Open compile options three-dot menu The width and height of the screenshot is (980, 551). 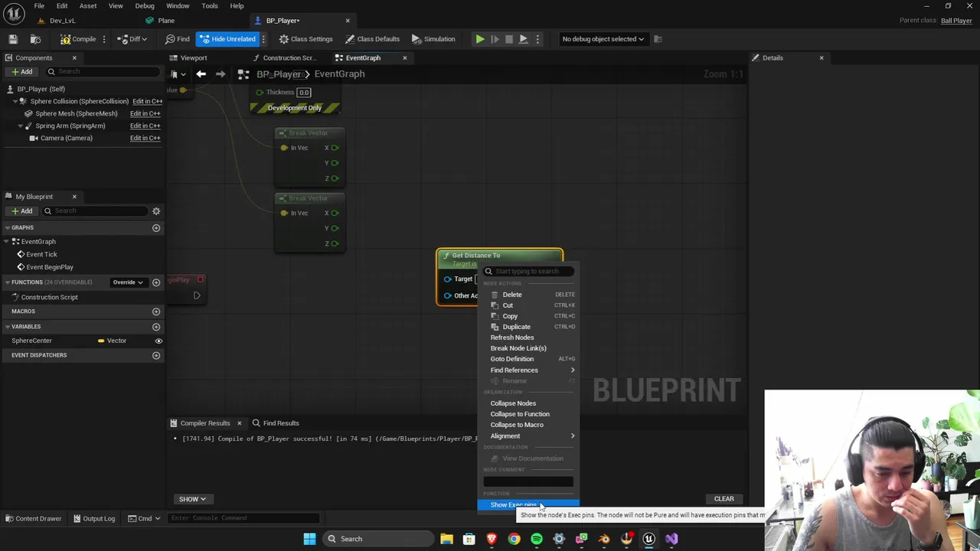[x=106, y=39]
